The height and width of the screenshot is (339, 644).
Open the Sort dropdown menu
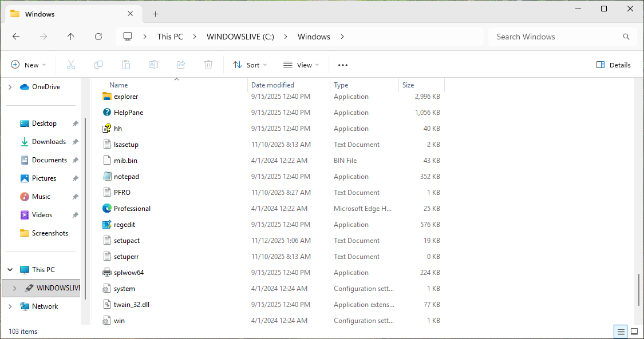tap(250, 65)
